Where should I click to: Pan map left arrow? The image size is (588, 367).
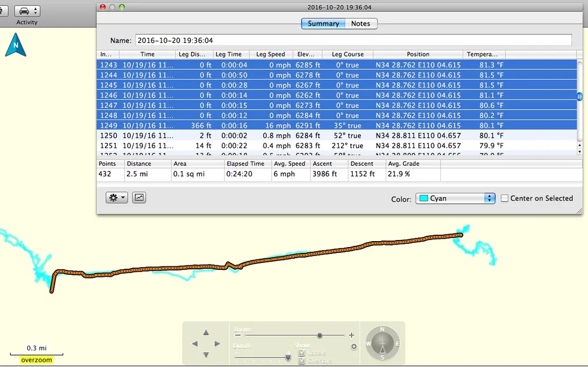click(x=195, y=343)
